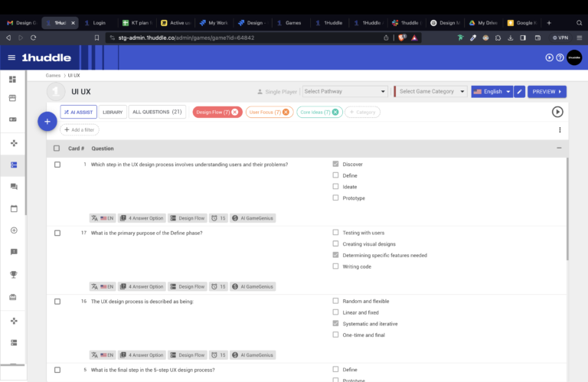Open the help question mark icon

pyautogui.click(x=560, y=57)
